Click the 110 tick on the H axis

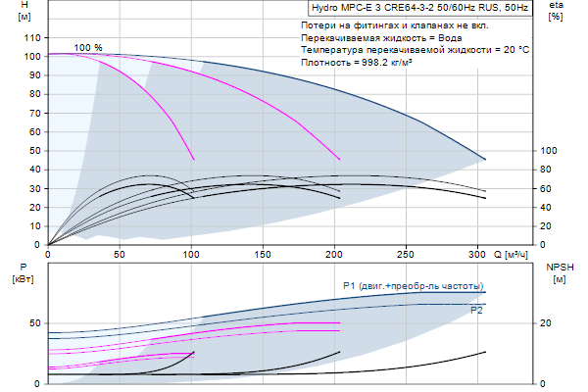click(33, 37)
